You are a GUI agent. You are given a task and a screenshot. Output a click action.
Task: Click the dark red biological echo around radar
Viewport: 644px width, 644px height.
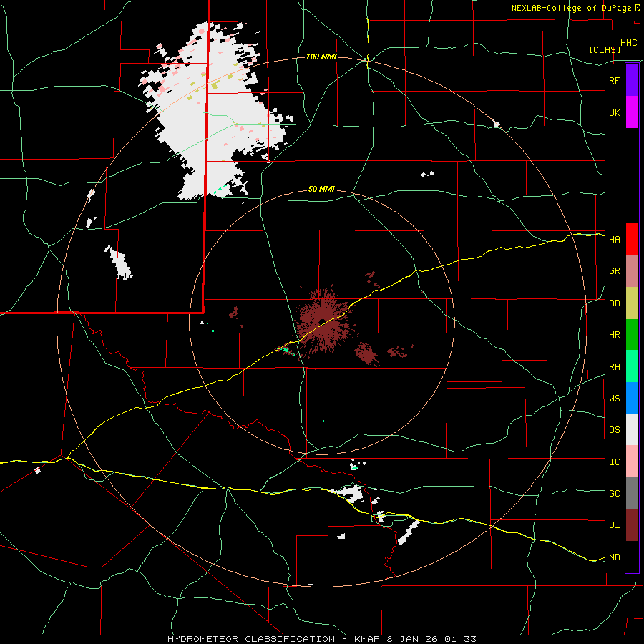(324, 323)
